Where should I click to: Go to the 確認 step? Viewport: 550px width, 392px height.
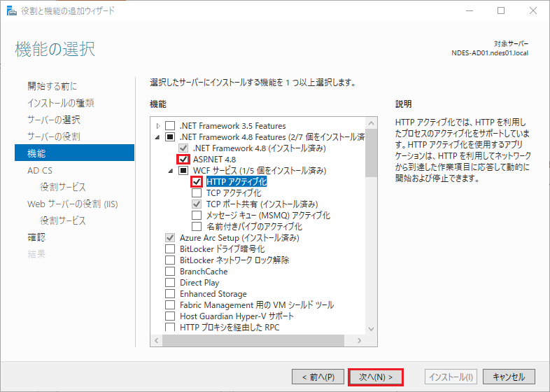[36, 237]
